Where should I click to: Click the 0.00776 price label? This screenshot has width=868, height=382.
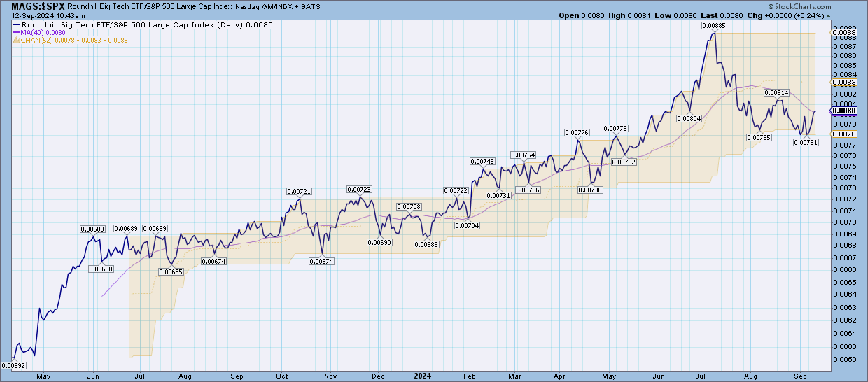click(x=577, y=132)
